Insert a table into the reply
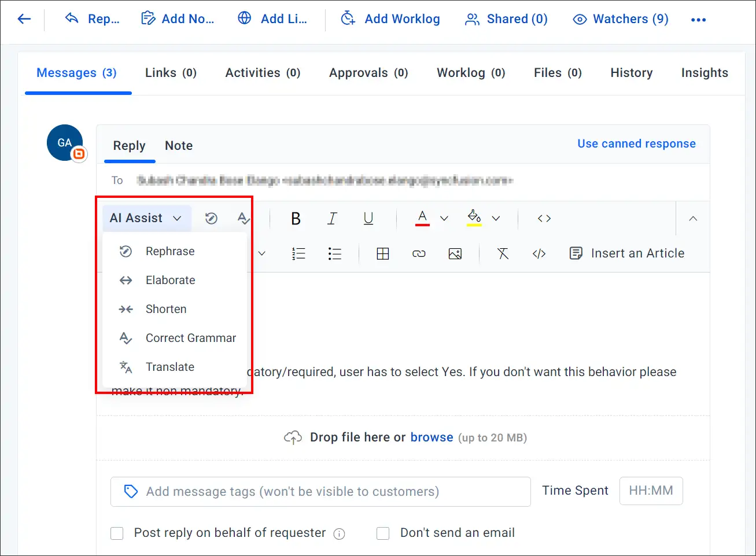 (x=383, y=253)
